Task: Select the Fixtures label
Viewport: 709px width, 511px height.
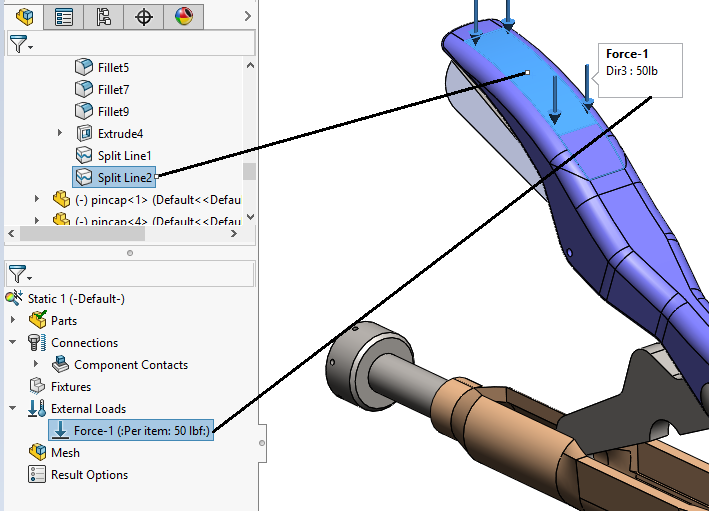Action: [71, 387]
